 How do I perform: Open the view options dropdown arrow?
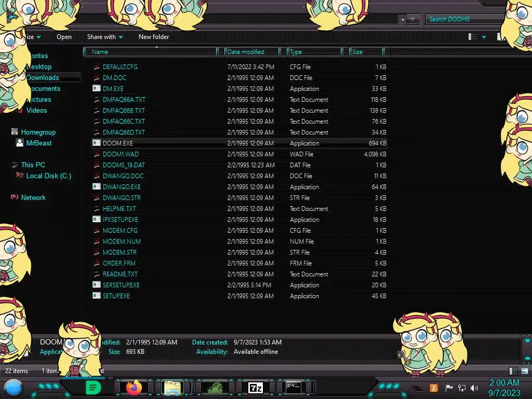click(x=484, y=37)
